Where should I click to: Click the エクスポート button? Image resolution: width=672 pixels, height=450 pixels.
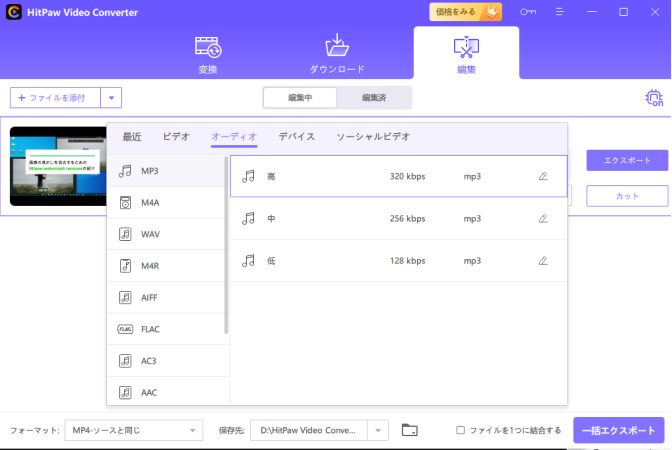click(x=627, y=160)
